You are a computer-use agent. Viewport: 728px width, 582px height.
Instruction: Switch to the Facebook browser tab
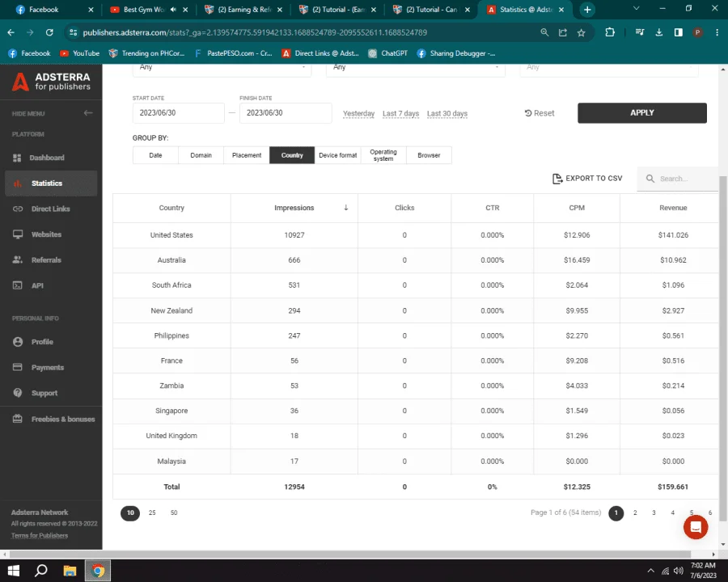(53, 9)
